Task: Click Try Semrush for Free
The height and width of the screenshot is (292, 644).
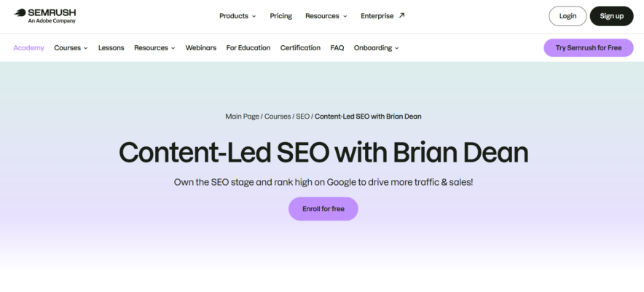Action: tap(589, 48)
